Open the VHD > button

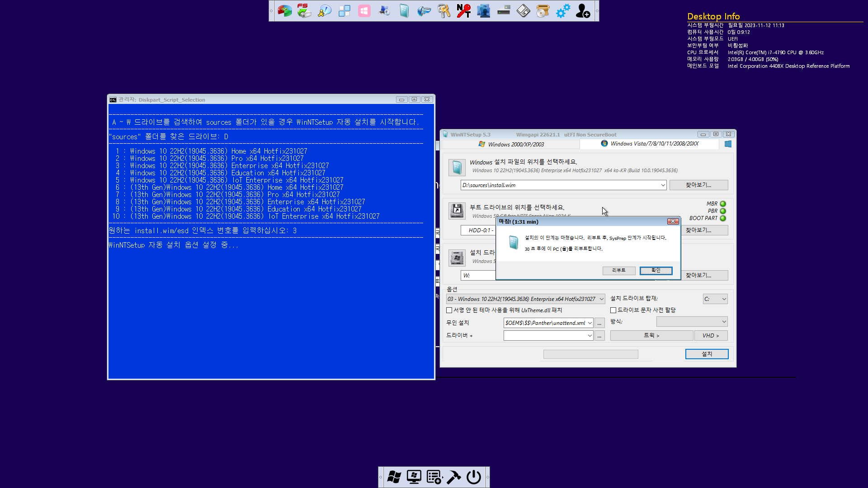(711, 335)
